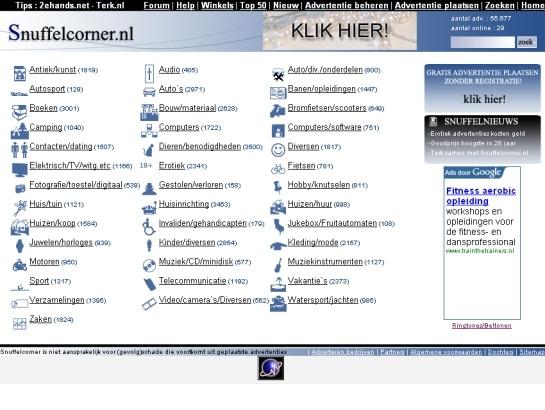The width and height of the screenshot is (545, 410).
Task: Click the Auto/div./onderdelen tools icon
Action: 278,75
